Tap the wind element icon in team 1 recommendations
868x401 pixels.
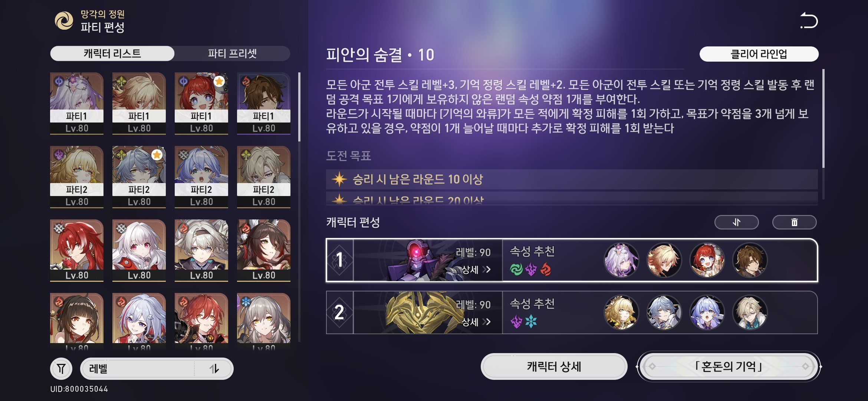[x=516, y=269]
